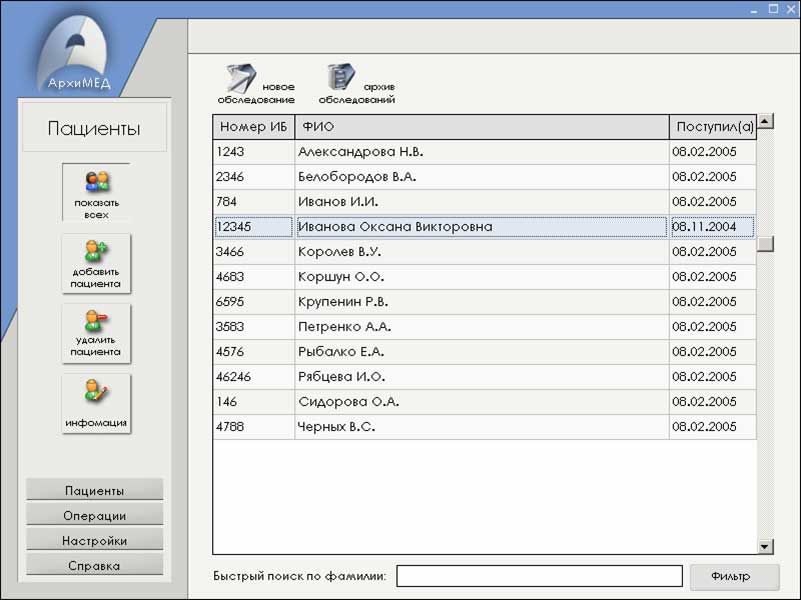Sort by the 'ФИО' column header

coord(481,127)
